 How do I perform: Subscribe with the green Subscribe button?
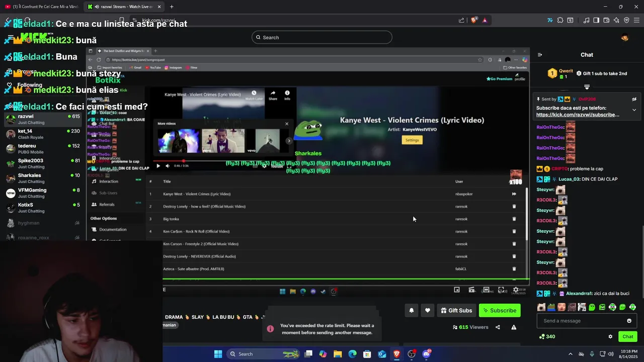click(x=500, y=310)
